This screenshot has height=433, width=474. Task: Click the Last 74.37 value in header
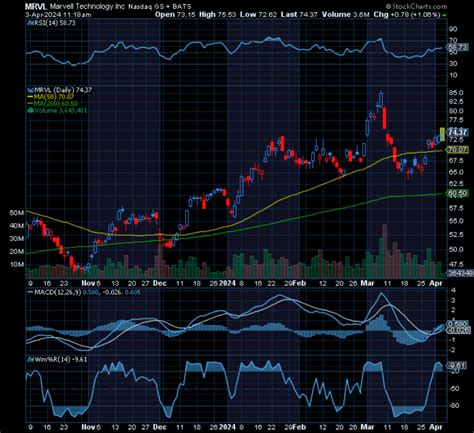tap(299, 15)
